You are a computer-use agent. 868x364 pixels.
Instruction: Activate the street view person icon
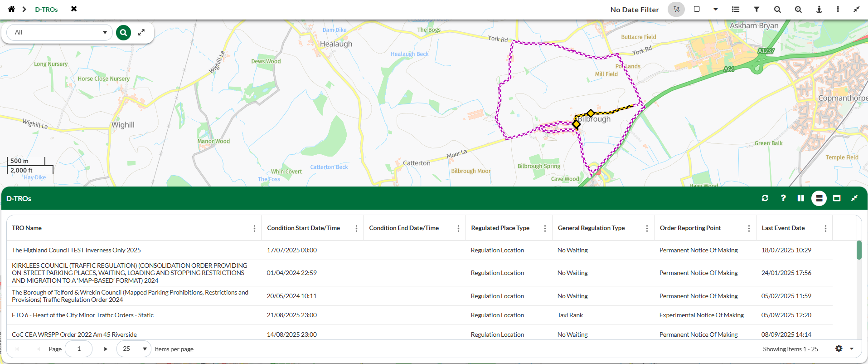tap(819, 10)
